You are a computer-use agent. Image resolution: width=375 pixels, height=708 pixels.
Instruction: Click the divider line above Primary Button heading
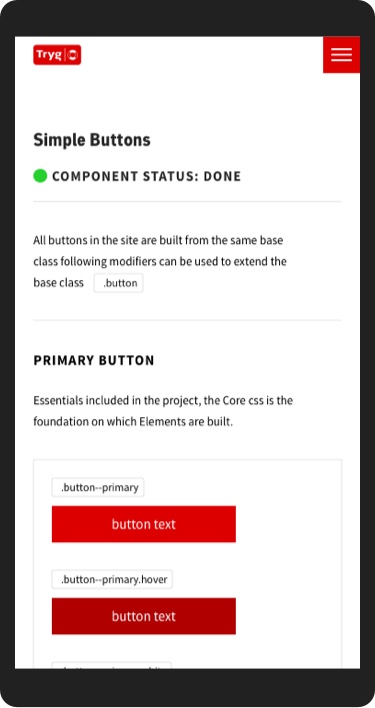coord(187,320)
